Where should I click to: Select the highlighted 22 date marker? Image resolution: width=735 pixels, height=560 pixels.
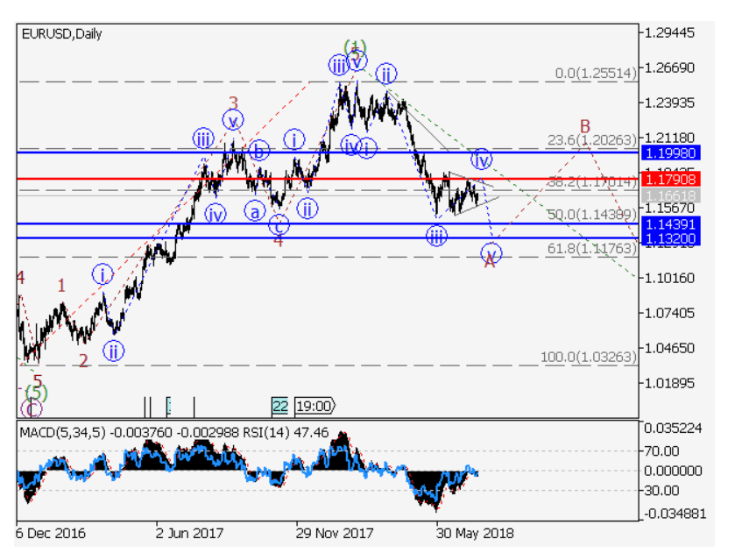[279, 406]
